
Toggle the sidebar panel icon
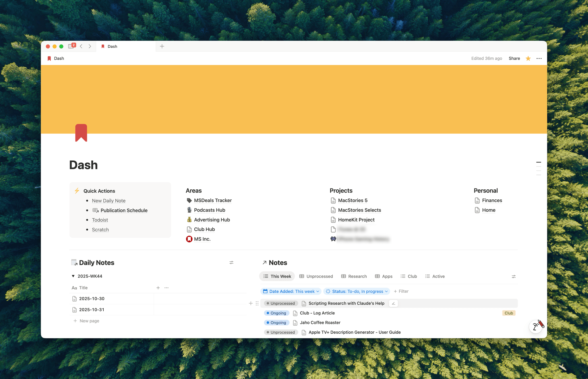click(71, 46)
